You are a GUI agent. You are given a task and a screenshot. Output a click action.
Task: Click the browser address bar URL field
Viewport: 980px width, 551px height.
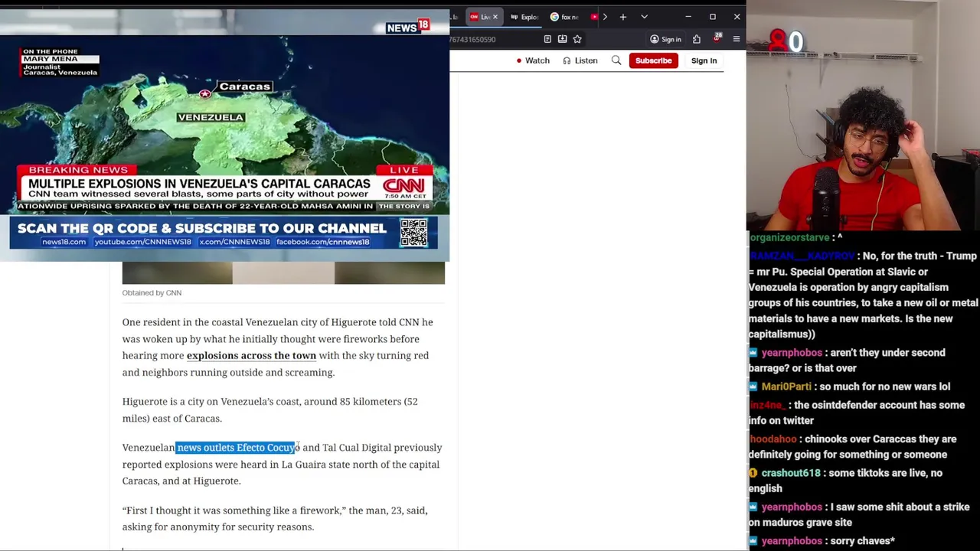[494, 39]
